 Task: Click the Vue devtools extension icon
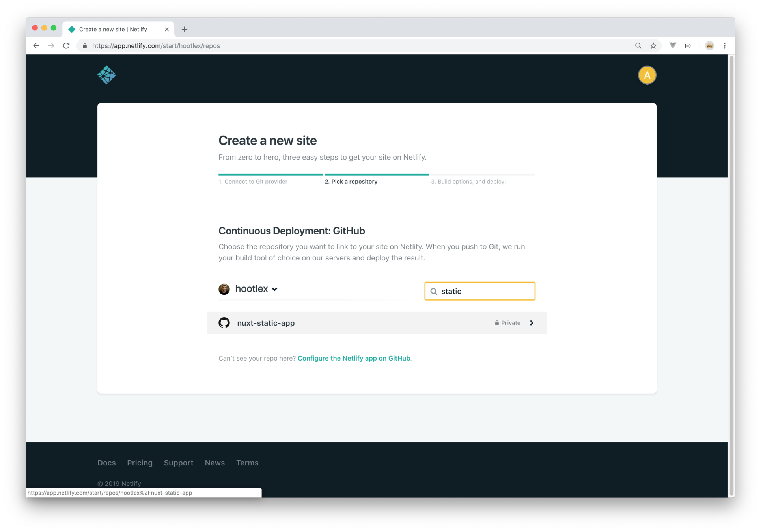pos(673,46)
